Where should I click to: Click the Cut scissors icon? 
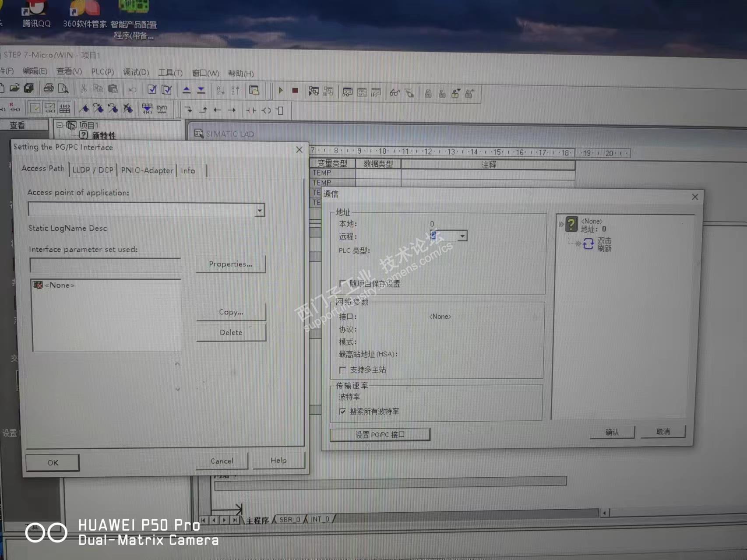tap(83, 89)
